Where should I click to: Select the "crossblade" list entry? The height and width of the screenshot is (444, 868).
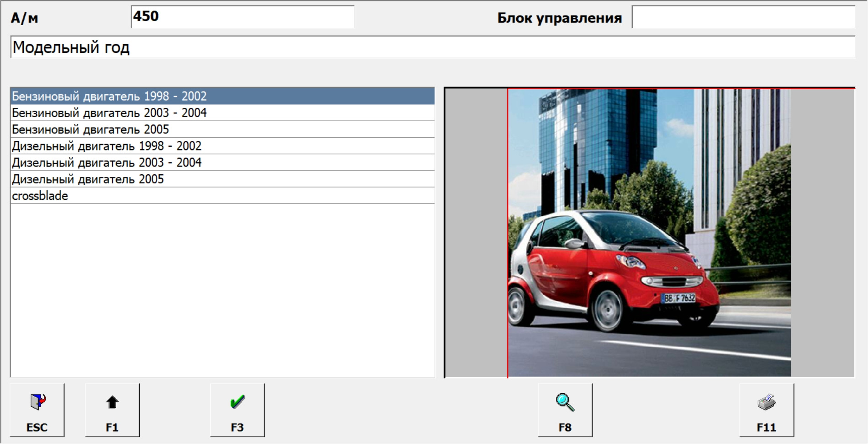point(222,196)
